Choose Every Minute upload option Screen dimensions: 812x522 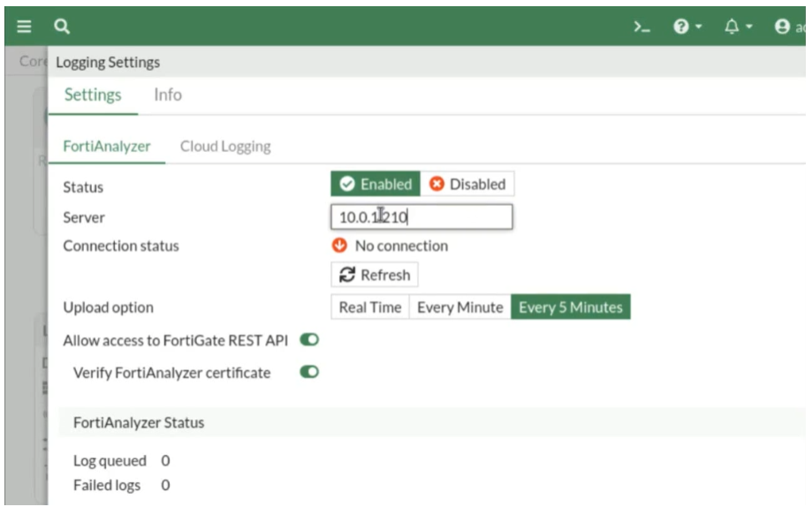(459, 307)
